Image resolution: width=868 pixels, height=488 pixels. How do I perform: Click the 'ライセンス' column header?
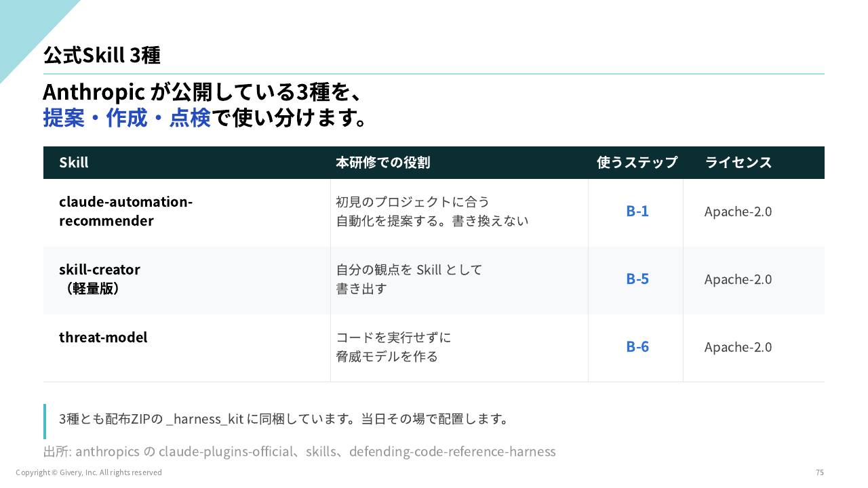pyautogui.click(x=738, y=163)
